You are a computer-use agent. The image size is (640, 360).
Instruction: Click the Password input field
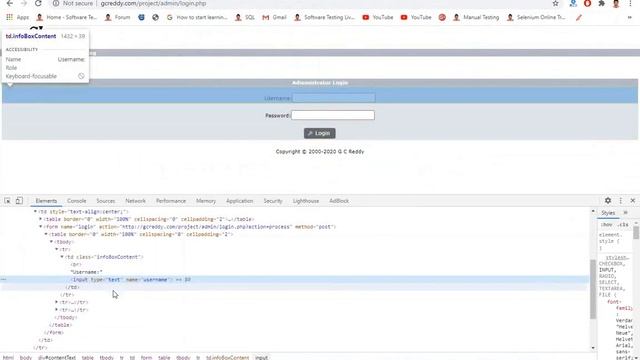[x=333, y=115]
